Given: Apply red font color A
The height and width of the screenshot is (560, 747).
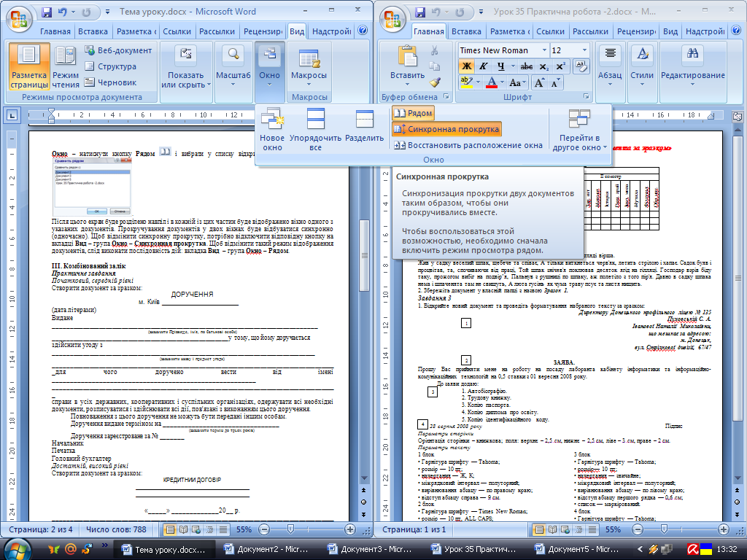Looking at the screenshot, I should [492, 82].
